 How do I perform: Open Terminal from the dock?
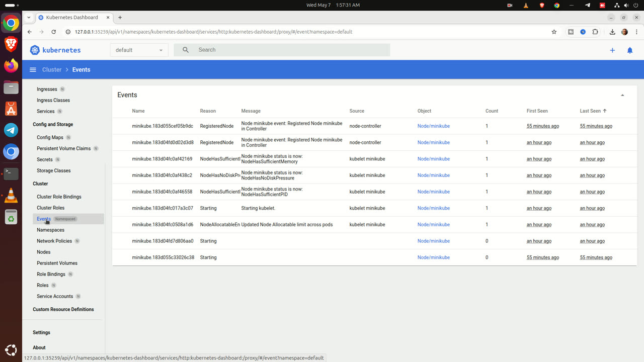(11, 173)
